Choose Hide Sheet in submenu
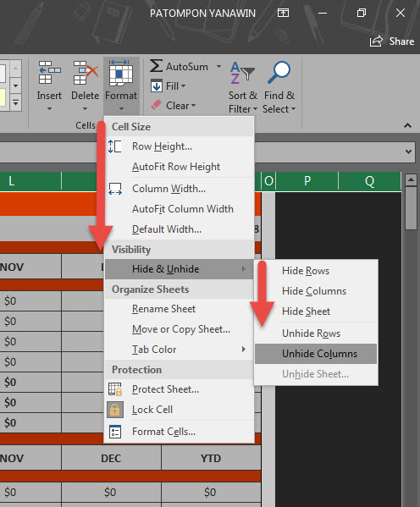This screenshot has height=507, width=420. (x=316, y=311)
